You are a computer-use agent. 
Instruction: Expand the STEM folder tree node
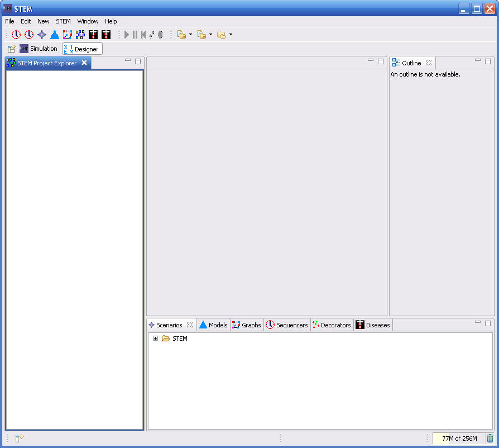pyautogui.click(x=156, y=339)
